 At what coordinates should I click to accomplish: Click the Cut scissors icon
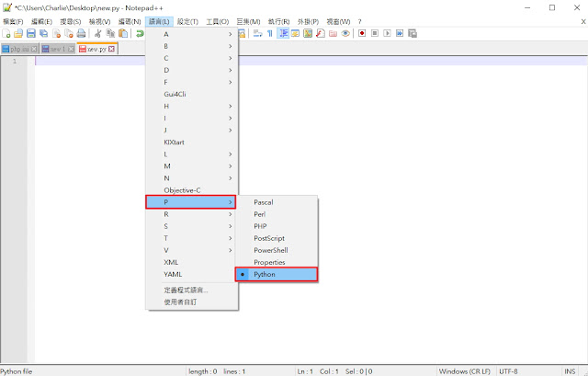pyautogui.click(x=98, y=33)
